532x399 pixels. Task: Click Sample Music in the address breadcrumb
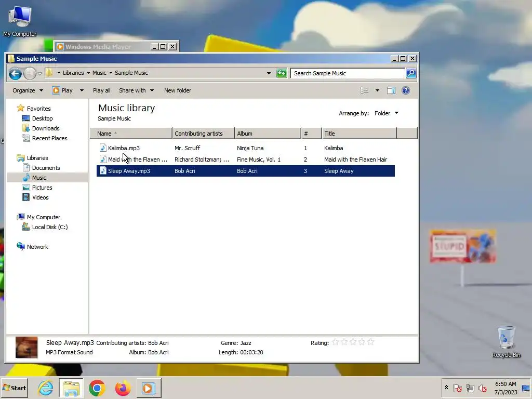(x=131, y=73)
